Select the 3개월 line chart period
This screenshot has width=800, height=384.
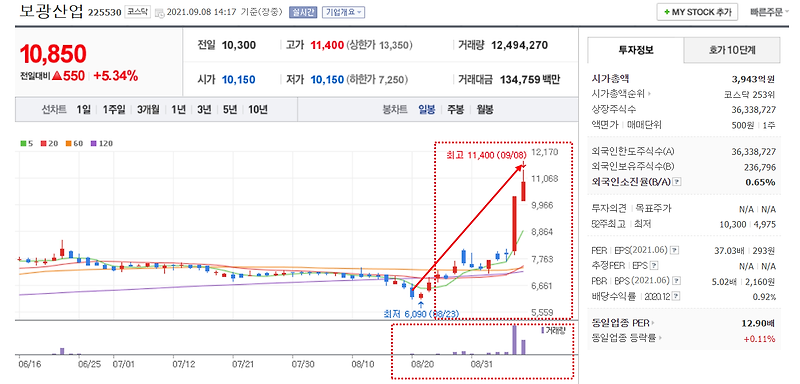pos(148,110)
